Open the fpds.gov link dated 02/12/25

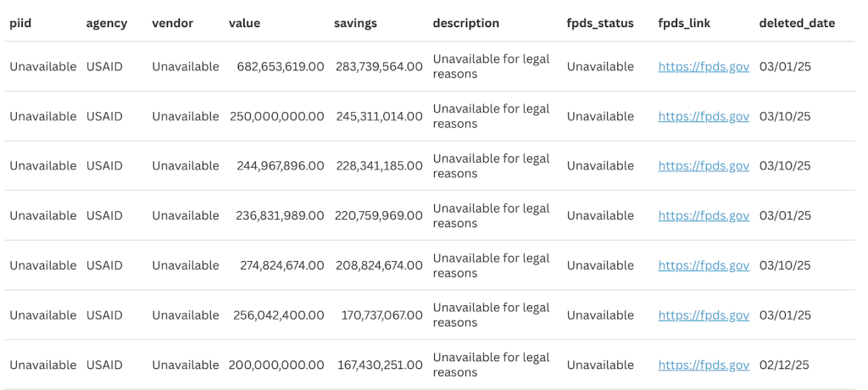click(704, 365)
